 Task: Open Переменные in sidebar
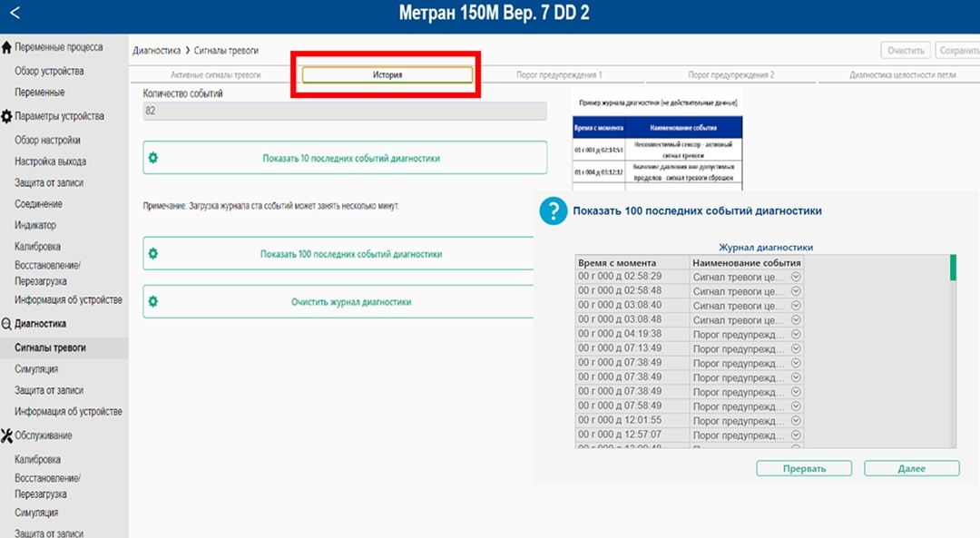coord(39,93)
